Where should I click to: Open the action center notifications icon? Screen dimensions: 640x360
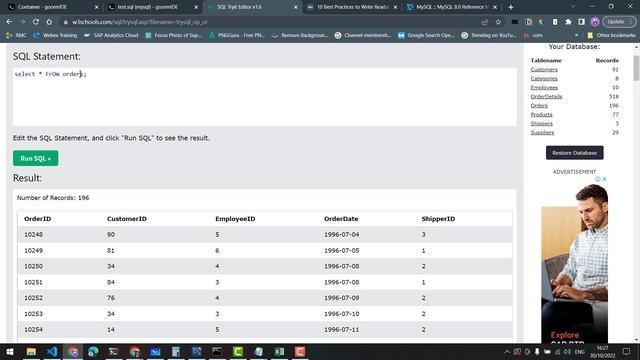point(626,351)
